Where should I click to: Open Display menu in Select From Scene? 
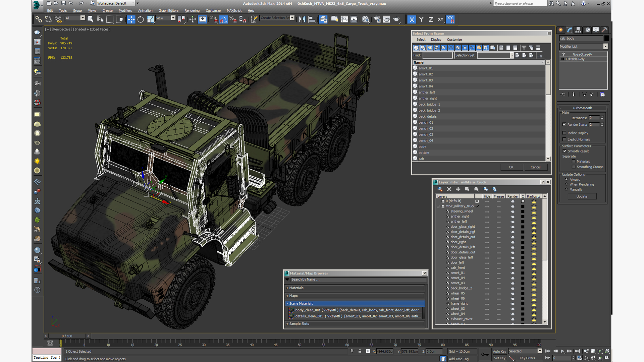436,40
